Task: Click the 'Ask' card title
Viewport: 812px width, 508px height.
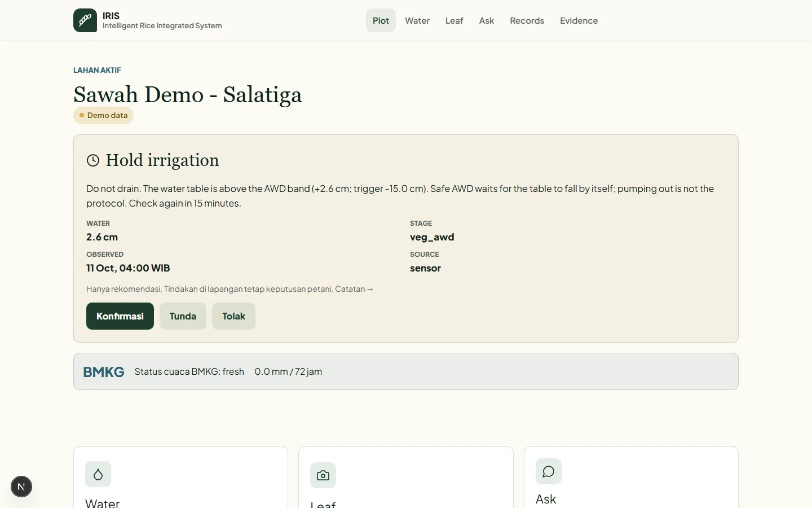Action: point(546,499)
